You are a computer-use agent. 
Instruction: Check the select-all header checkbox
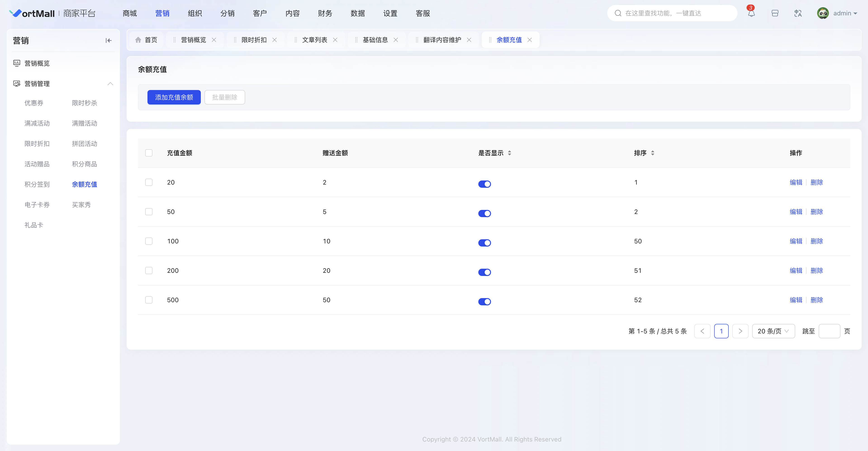[149, 153]
